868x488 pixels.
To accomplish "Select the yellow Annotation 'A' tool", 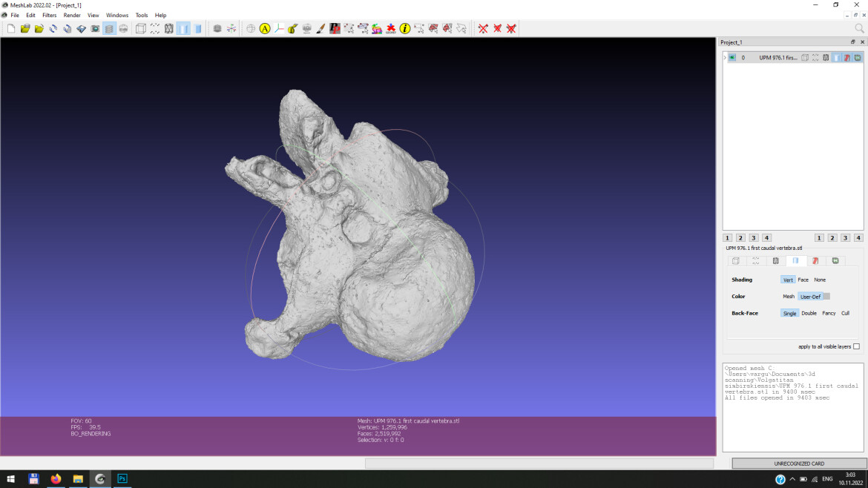I will pos(265,28).
